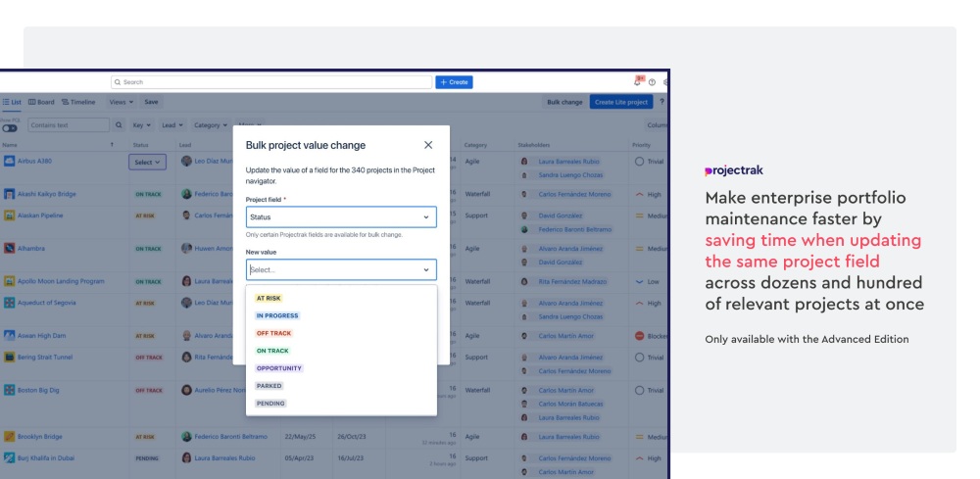Click the Boston Big Dig project icon
Image resolution: width=980 pixels, height=479 pixels.
coord(9,390)
